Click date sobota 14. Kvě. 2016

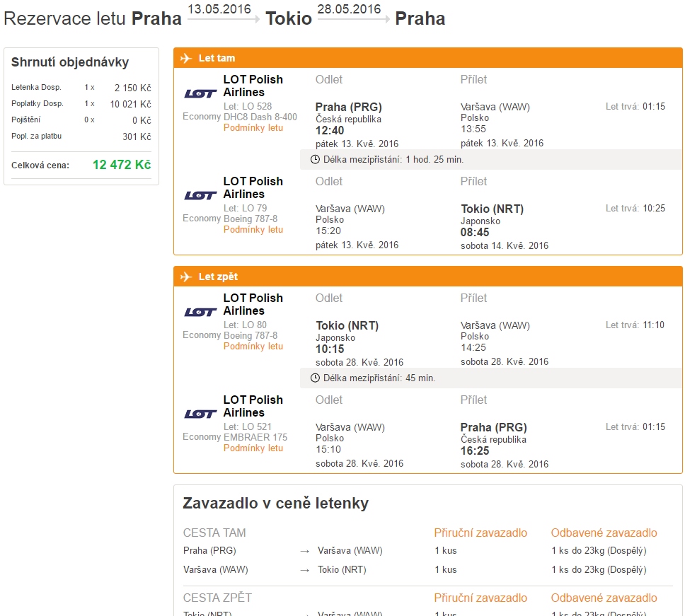(505, 246)
